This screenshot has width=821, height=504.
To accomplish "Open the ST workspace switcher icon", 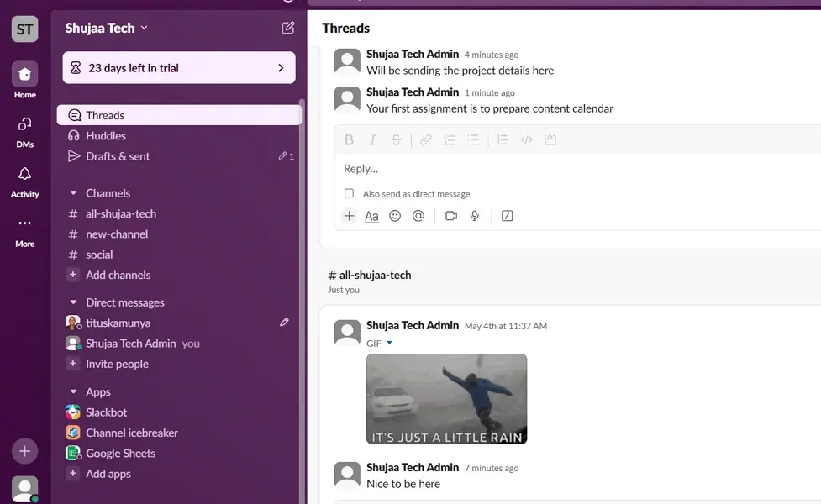I will pyautogui.click(x=24, y=29).
